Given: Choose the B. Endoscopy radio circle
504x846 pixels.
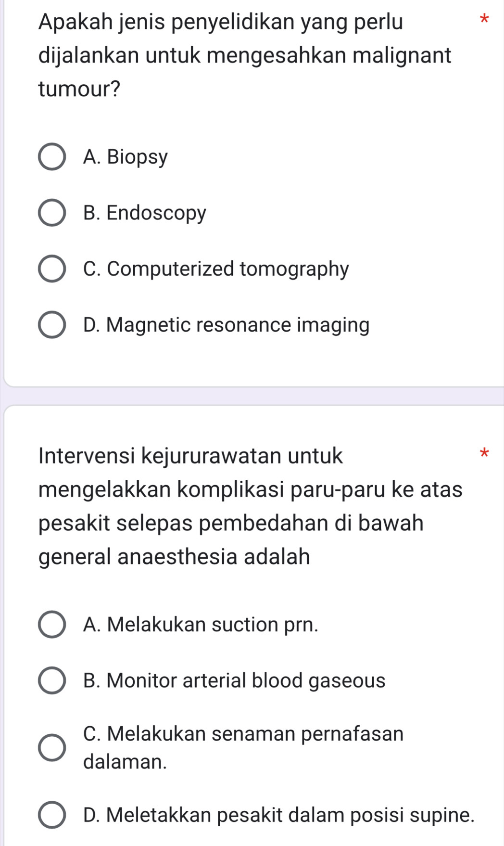Looking at the screenshot, I should (52, 213).
